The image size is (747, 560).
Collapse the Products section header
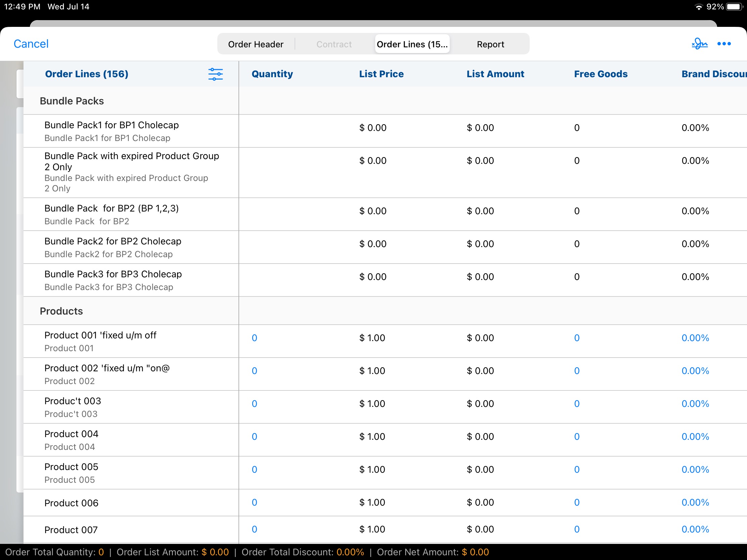pos(61,311)
